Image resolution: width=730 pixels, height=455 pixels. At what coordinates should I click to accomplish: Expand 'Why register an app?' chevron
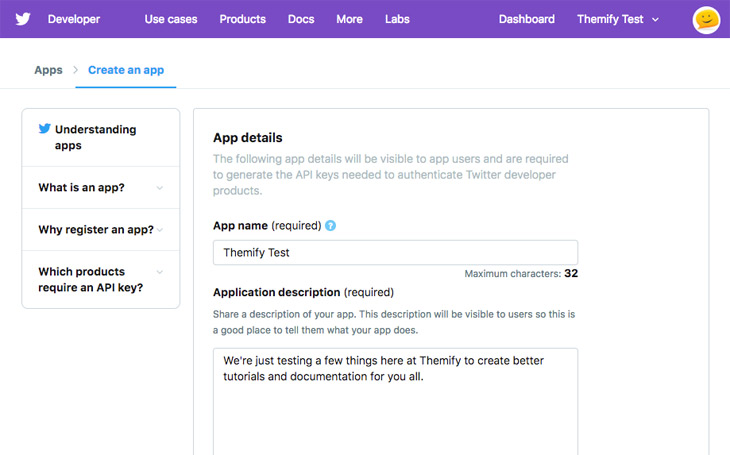pyautogui.click(x=160, y=230)
